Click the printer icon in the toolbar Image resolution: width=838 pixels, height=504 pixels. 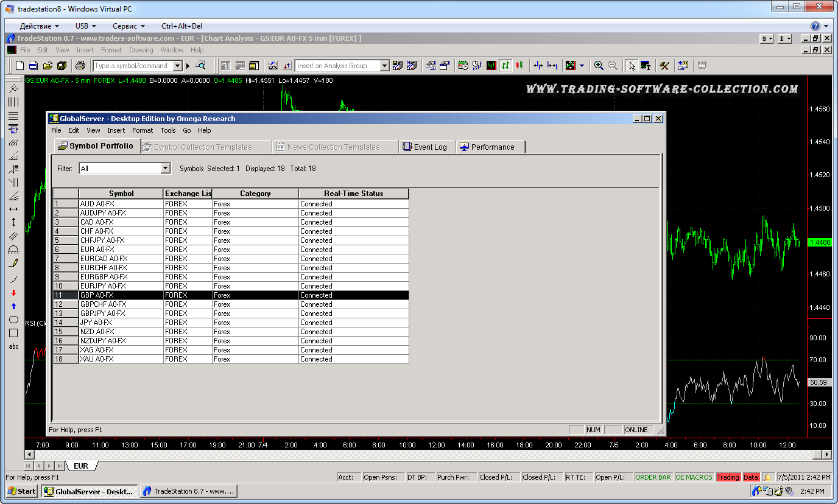(x=80, y=66)
